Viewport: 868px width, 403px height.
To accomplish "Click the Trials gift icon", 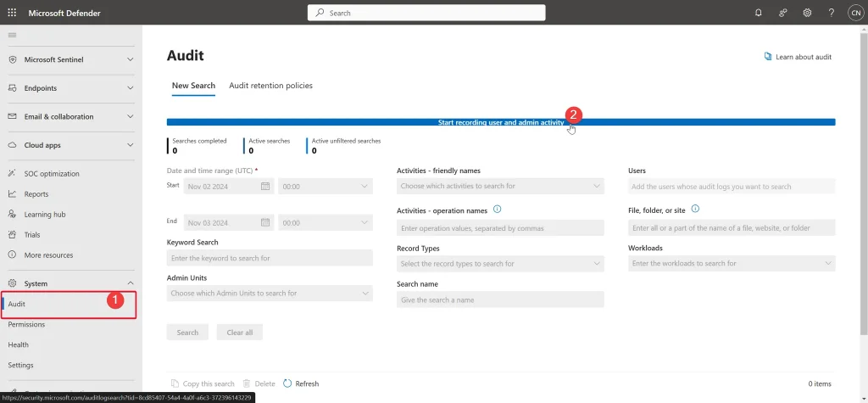I will point(12,234).
